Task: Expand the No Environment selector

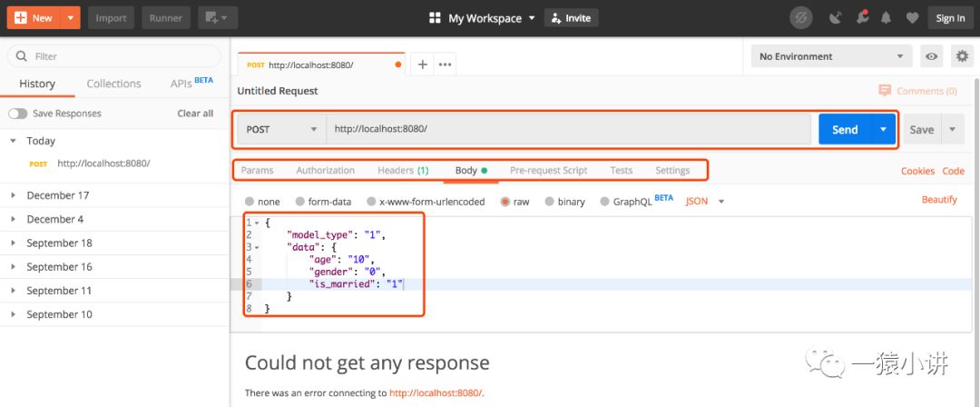Action: (831, 56)
